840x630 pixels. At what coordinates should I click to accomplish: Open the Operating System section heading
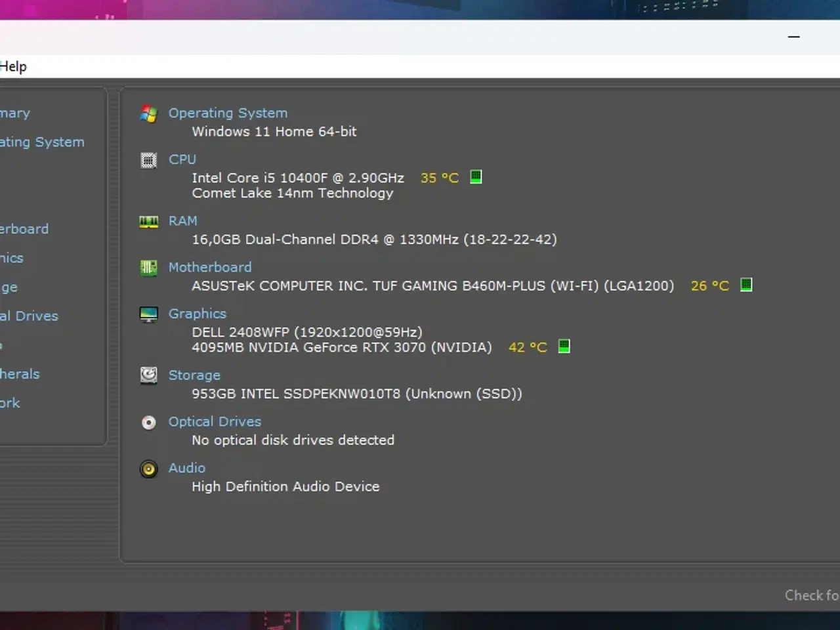(x=228, y=113)
